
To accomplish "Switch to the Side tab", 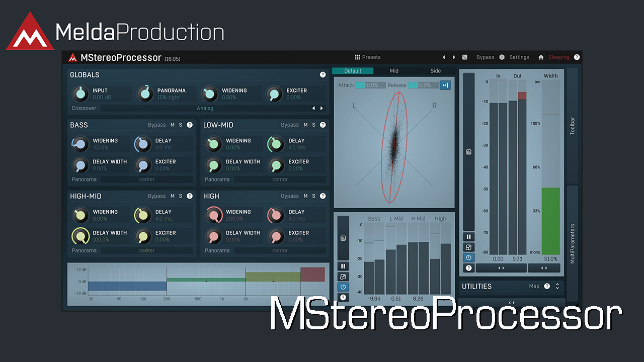I will [x=435, y=71].
